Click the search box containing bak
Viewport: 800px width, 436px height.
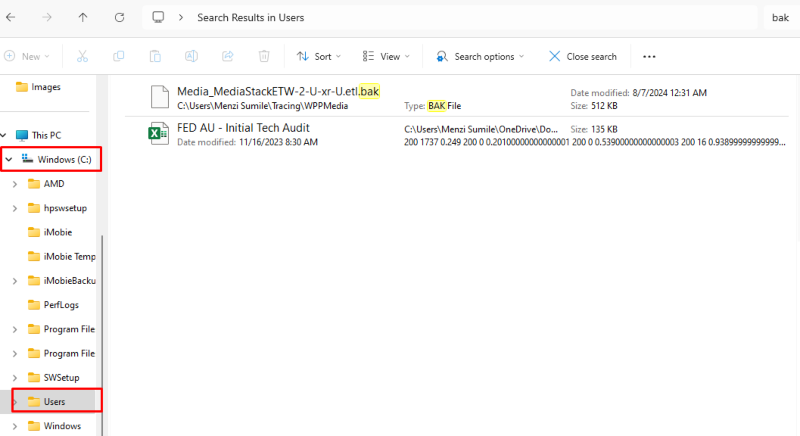point(779,17)
